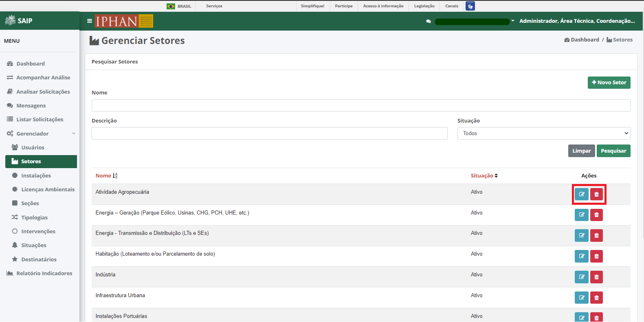
Task: Open Analisar Solicitações
Action: pyautogui.click(x=43, y=92)
